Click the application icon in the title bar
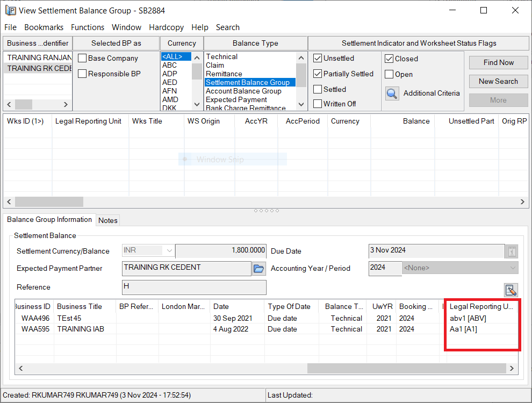 click(10, 10)
